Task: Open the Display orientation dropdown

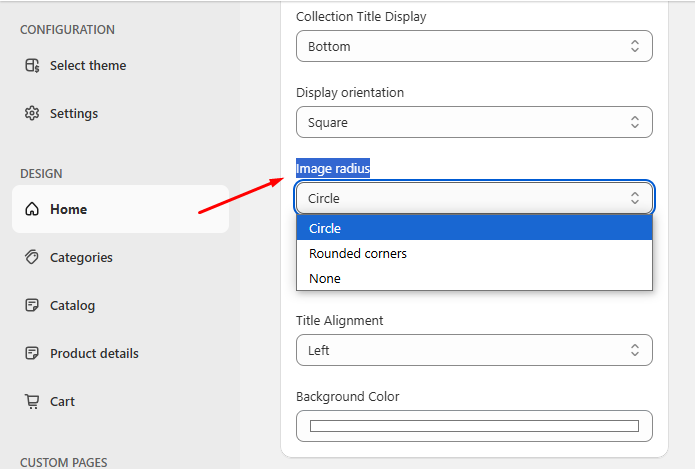Action: pos(474,122)
